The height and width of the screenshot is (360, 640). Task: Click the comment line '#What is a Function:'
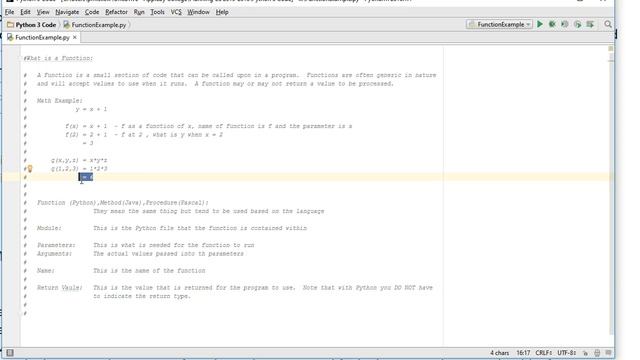[58, 58]
